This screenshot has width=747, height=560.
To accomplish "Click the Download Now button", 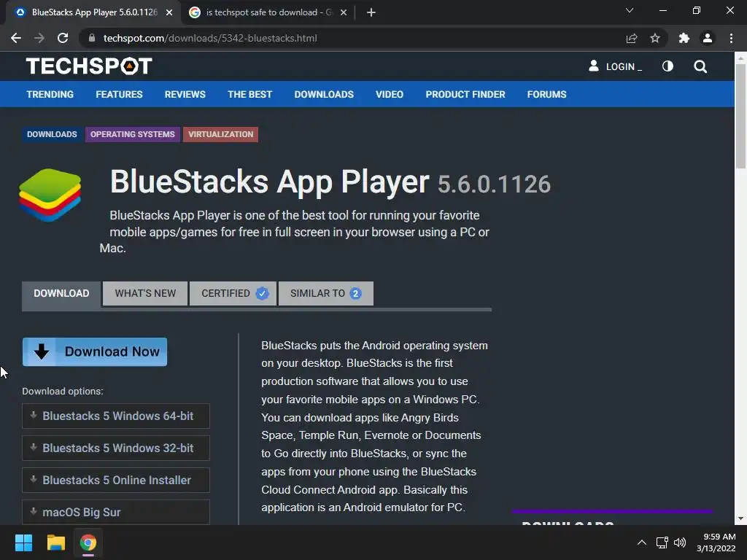I will point(95,352).
